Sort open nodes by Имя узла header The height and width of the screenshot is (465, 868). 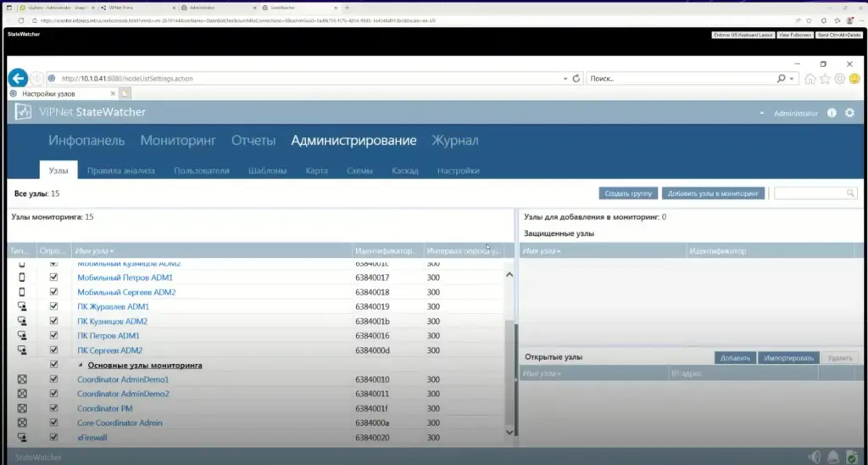[542, 373]
